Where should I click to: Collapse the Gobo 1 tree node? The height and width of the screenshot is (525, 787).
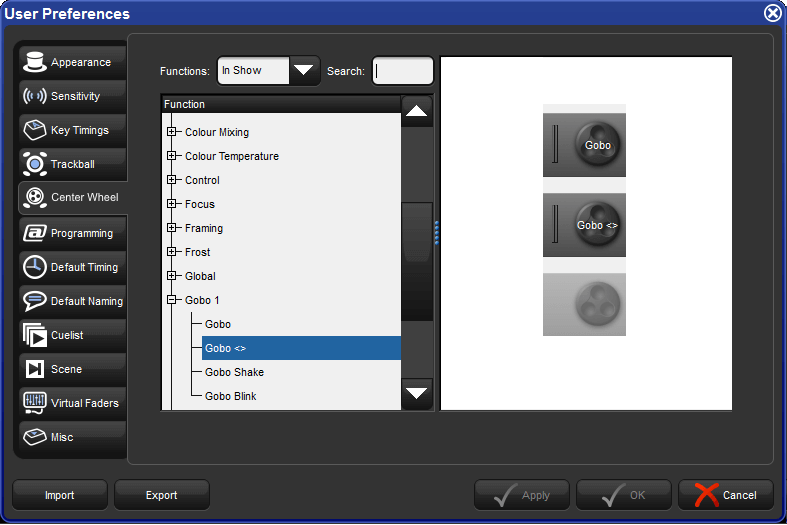coord(172,300)
